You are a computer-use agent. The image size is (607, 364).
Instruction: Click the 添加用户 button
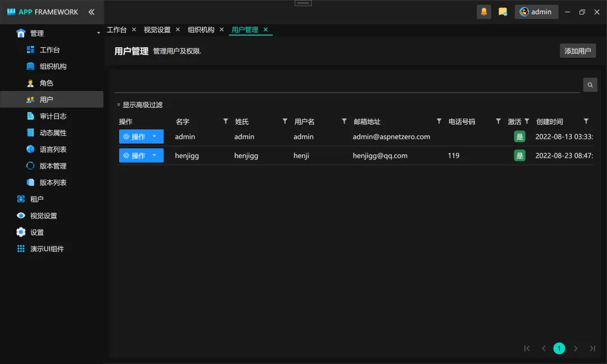click(x=577, y=50)
